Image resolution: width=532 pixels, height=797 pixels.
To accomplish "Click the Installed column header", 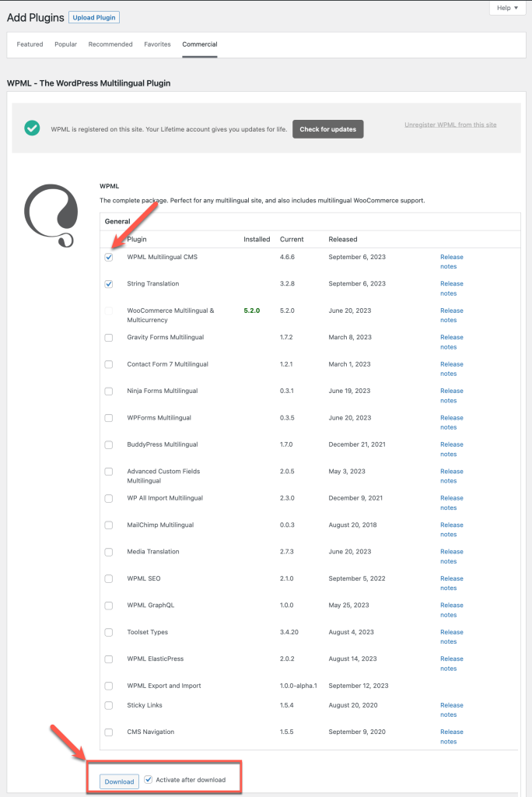I will [257, 240].
